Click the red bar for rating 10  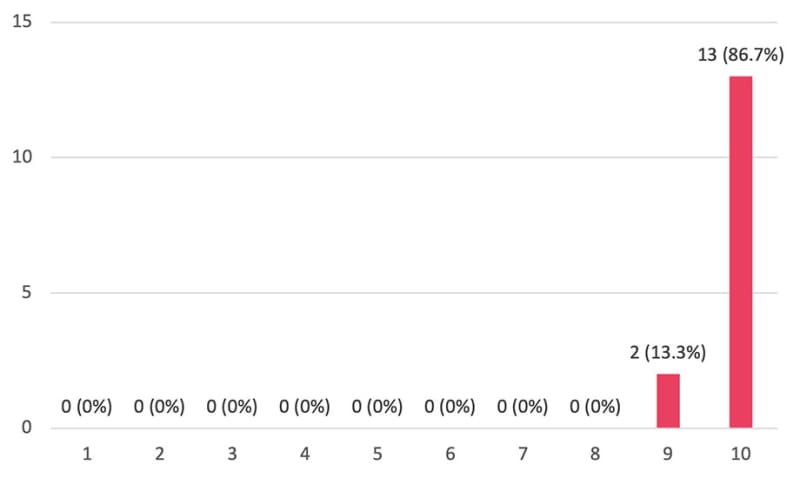(x=740, y=252)
